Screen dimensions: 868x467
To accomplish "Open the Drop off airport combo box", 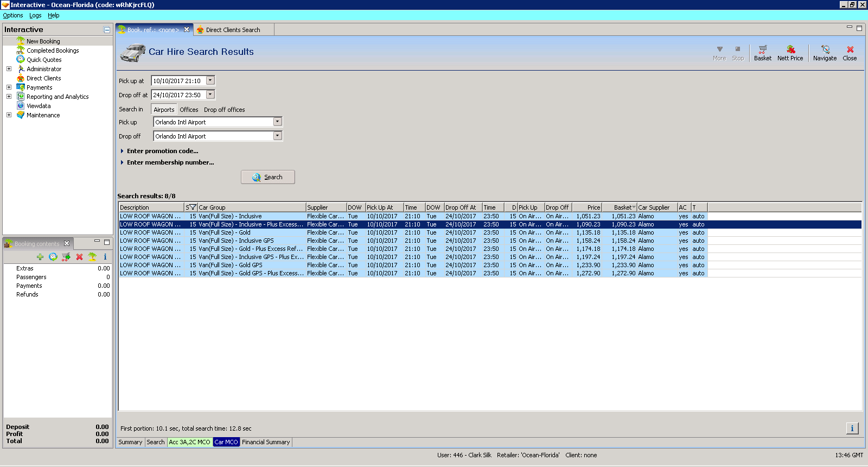I will 277,136.
